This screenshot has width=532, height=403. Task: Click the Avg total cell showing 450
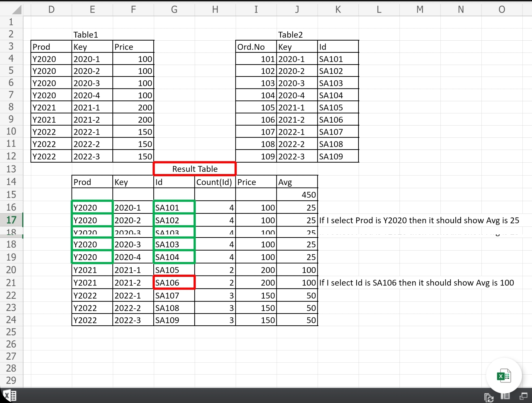pyautogui.click(x=297, y=195)
